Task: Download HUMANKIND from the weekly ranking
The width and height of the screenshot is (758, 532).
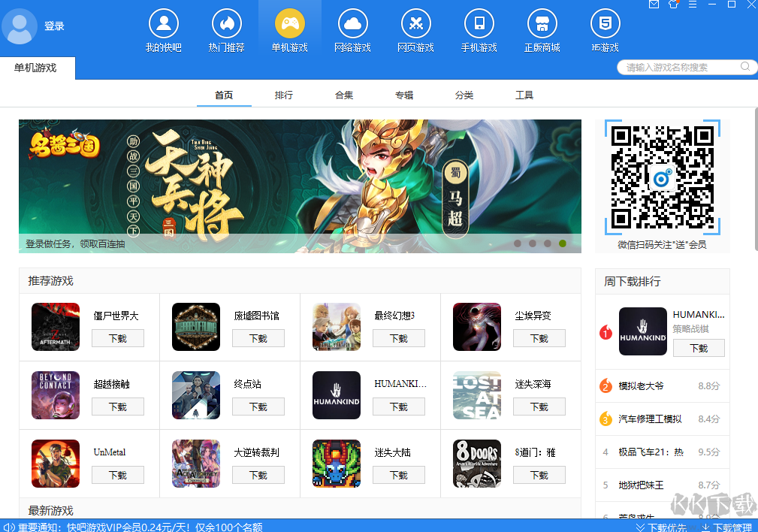Action: [x=699, y=347]
